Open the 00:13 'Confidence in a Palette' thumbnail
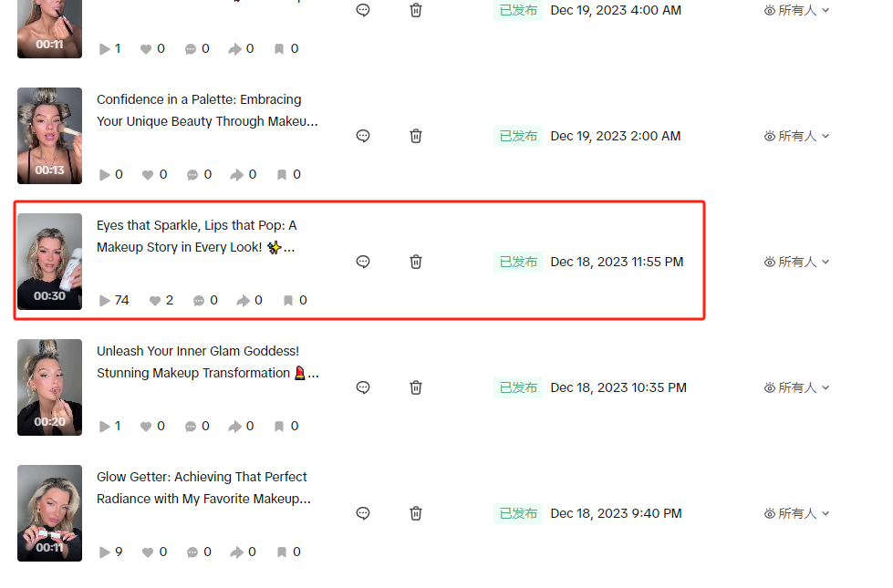Screen dimensions: 893x588 (50, 135)
